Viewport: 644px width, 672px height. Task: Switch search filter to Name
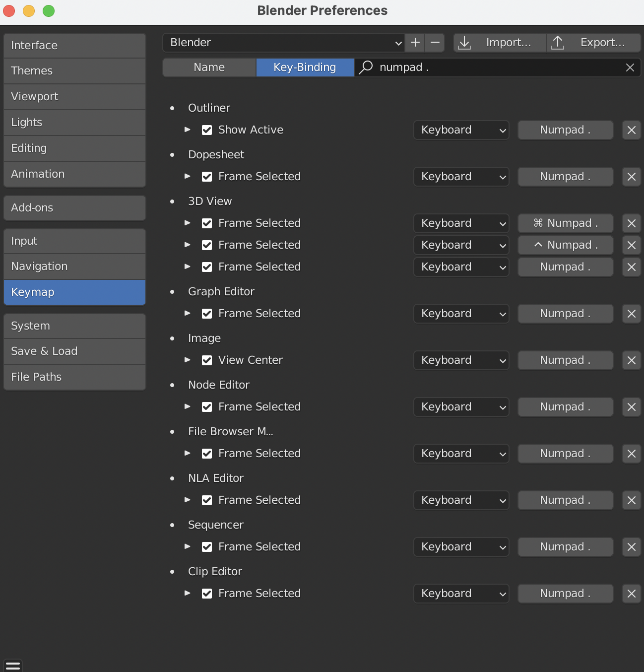tap(209, 67)
